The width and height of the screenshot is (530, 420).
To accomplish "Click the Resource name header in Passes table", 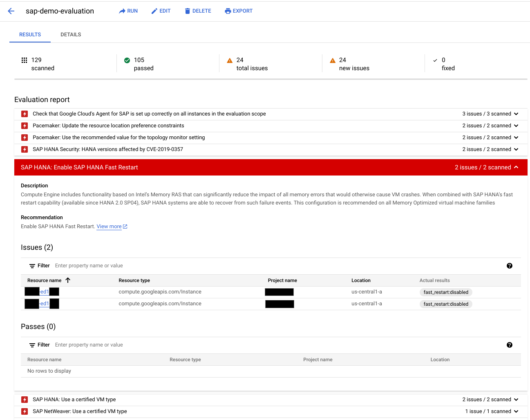I will (x=44, y=360).
